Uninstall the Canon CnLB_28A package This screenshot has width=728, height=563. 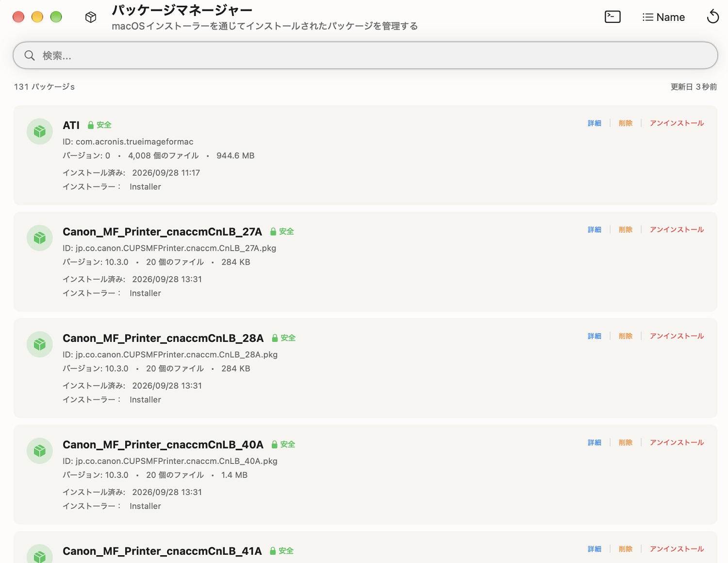677,336
